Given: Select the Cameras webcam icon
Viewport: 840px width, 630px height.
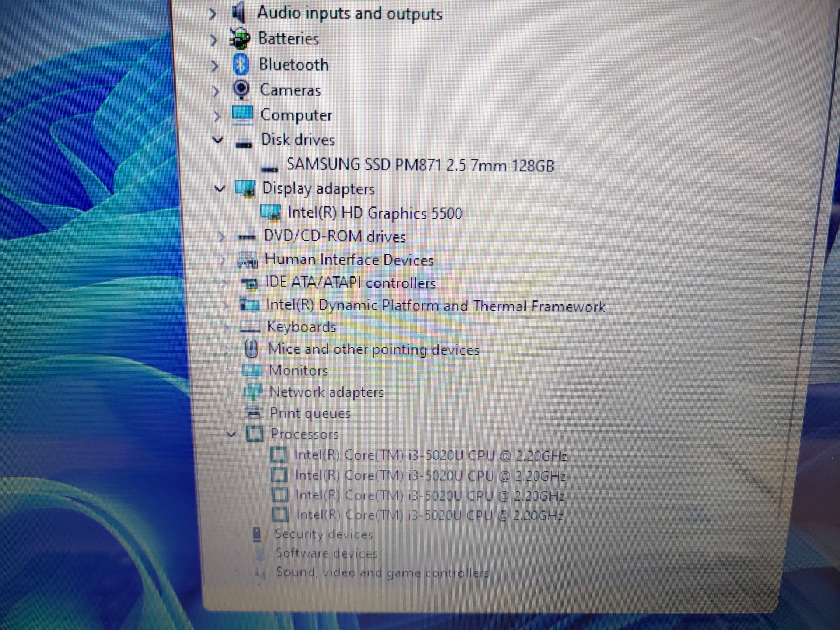Looking at the screenshot, I should pyautogui.click(x=241, y=89).
